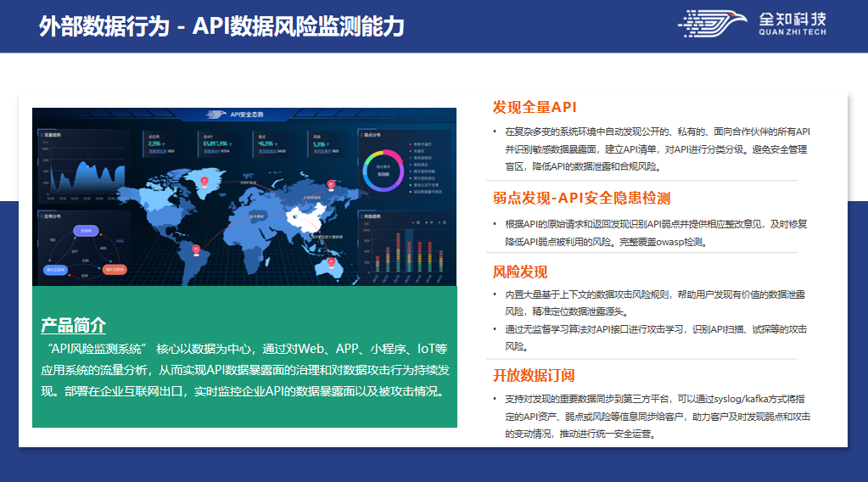The height and width of the screenshot is (482, 868).
Task: Select the 总应用 count 2,396
Action: coord(154,143)
